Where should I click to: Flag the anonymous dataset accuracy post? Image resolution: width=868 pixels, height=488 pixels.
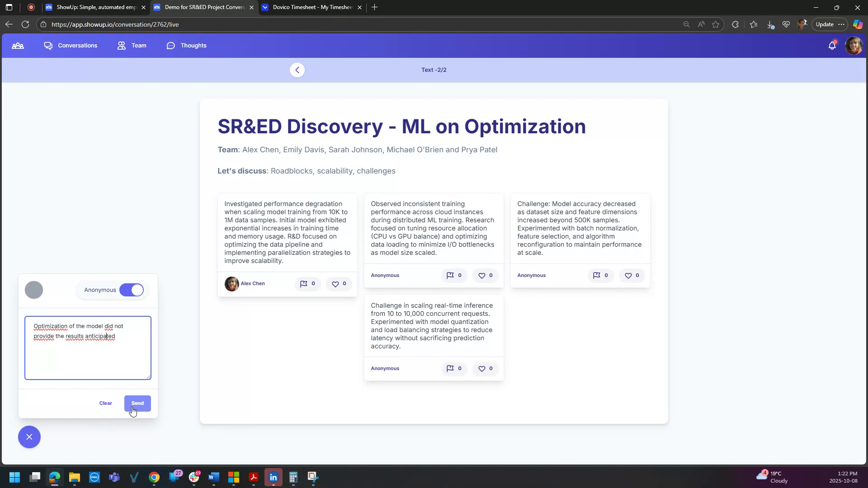coord(601,276)
